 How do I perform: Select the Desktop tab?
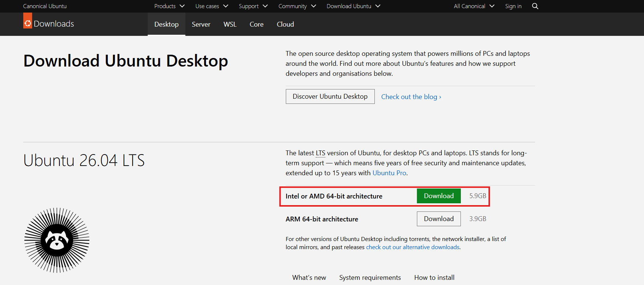point(167,24)
